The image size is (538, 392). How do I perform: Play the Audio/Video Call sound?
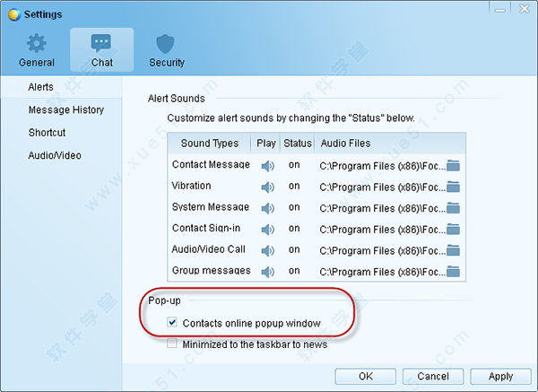tap(267, 251)
